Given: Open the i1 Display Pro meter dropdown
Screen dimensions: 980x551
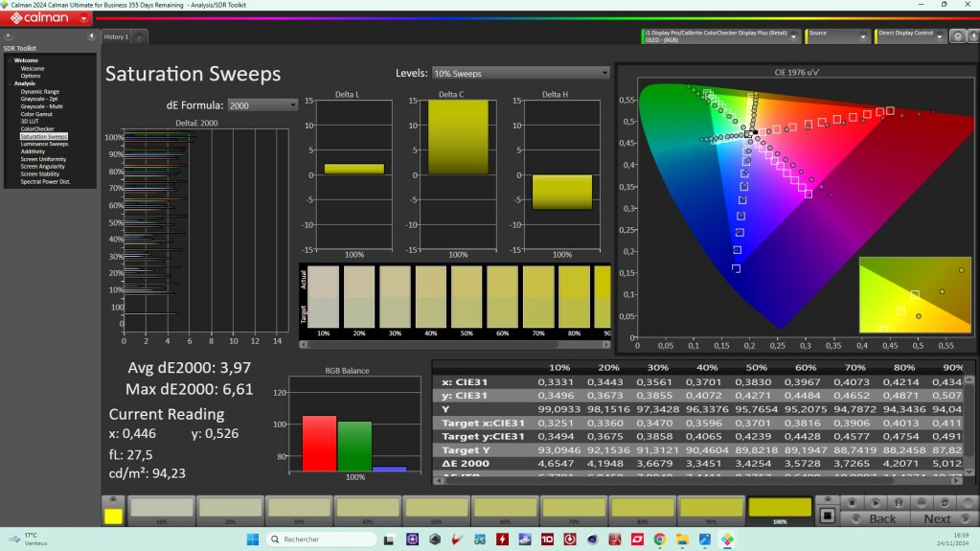Looking at the screenshot, I should (794, 37).
